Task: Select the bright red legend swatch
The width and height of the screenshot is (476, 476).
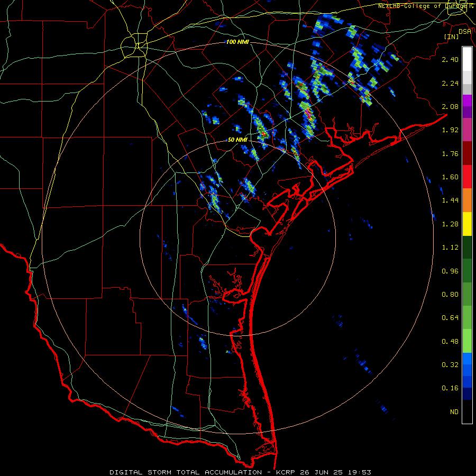Action: point(467,177)
